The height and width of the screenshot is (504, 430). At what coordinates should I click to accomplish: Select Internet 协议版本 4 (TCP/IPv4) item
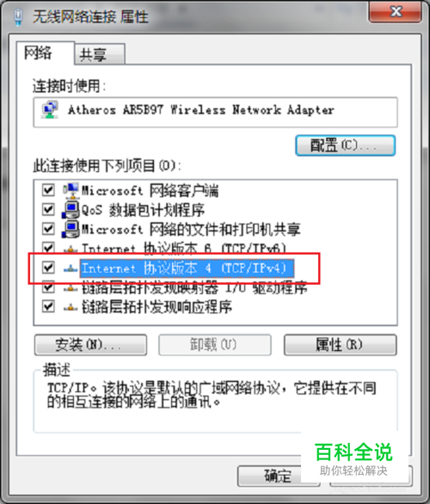point(187,268)
